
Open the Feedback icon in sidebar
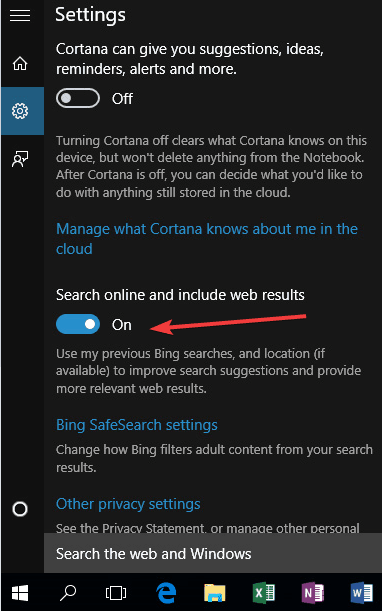[x=20, y=159]
